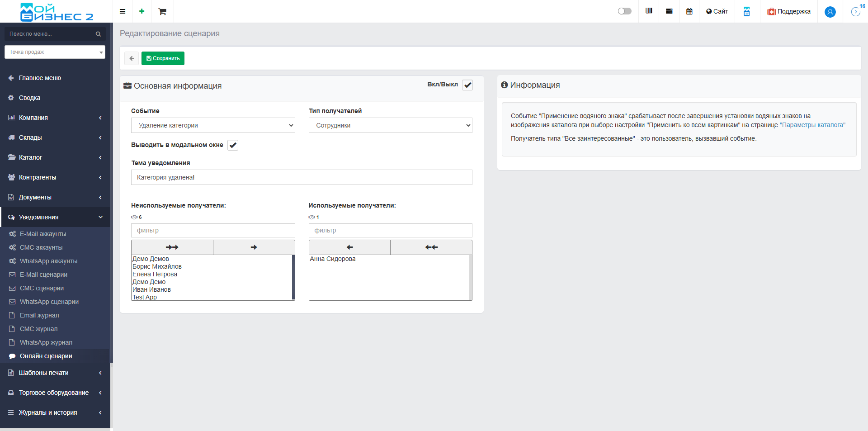Screen dimensions: 868x431
Task: Move all recipients to used list
Action: 172,247
